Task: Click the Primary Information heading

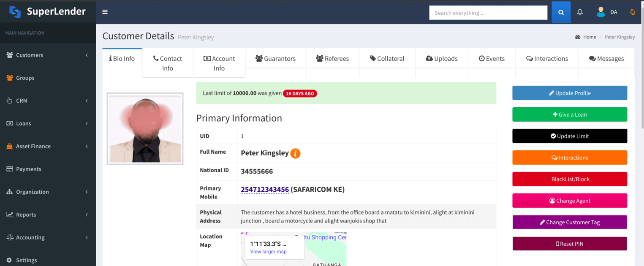Action: [239, 118]
